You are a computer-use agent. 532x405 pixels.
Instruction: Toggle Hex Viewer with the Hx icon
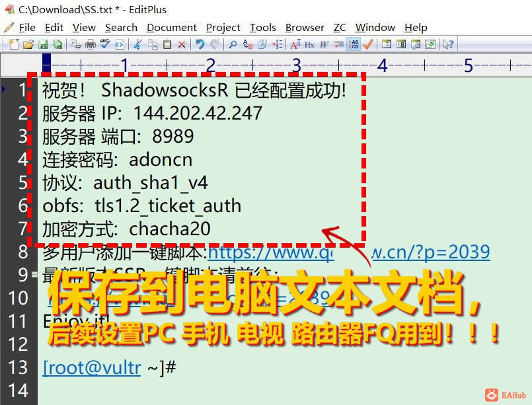[309, 44]
